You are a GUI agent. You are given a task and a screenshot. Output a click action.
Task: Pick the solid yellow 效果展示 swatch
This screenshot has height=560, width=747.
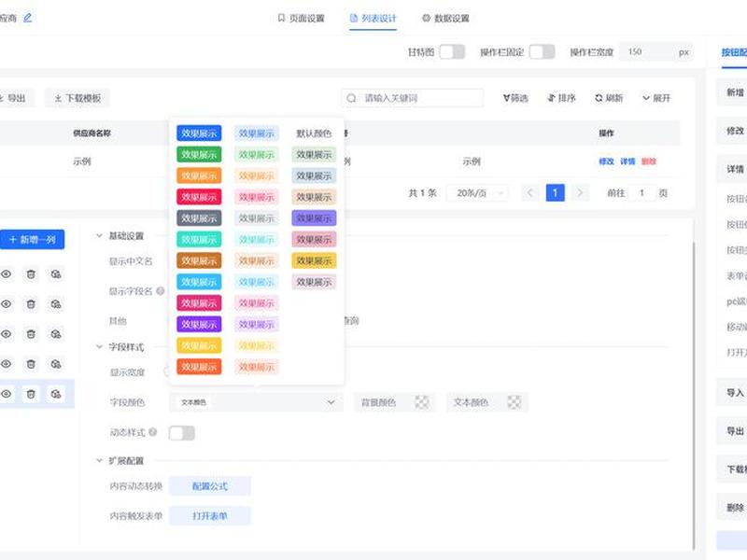199,345
